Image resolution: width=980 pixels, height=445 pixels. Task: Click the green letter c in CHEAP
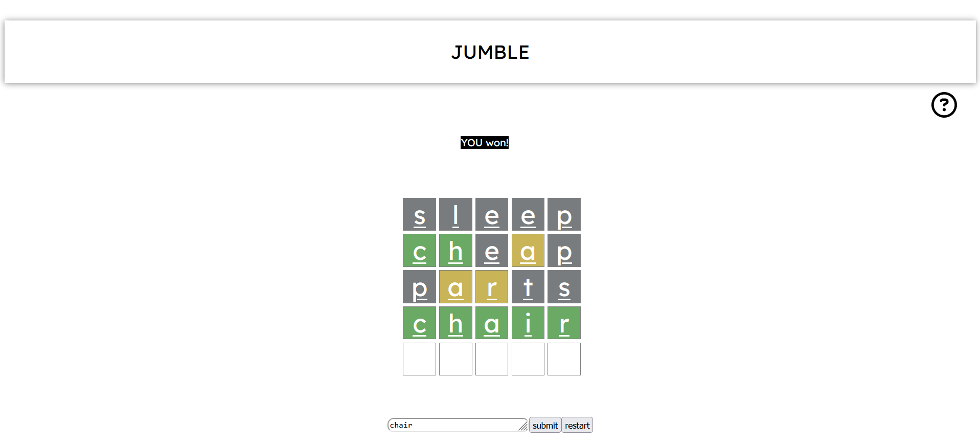419,251
